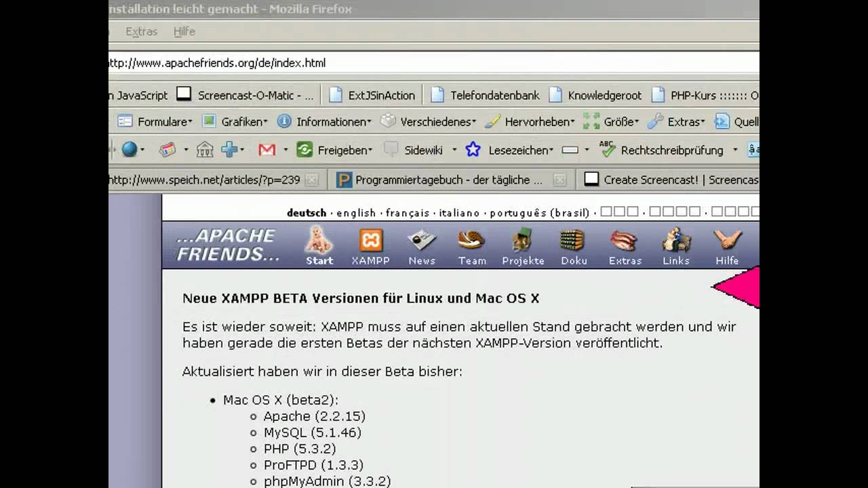The image size is (868, 488).
Task: Click the 'Mac OS X (beta2):' list item
Action: 281,400
